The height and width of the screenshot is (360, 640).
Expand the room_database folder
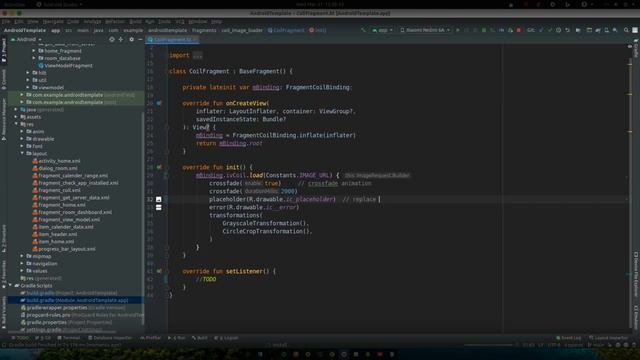34,58
